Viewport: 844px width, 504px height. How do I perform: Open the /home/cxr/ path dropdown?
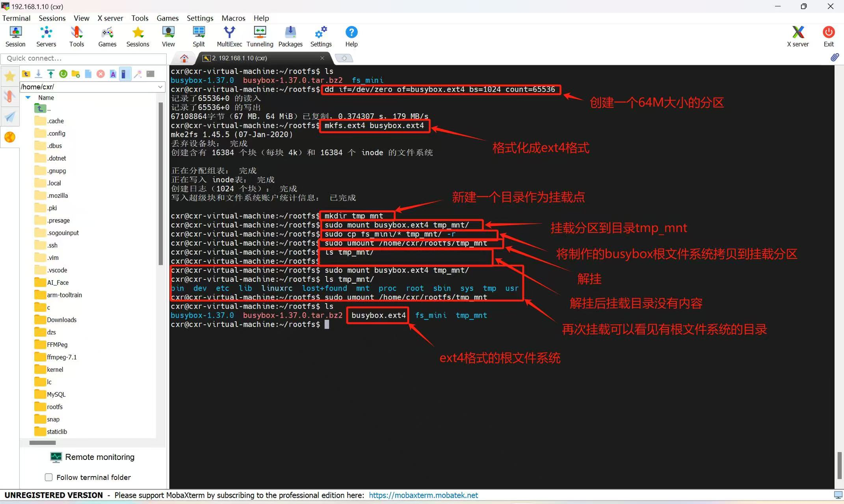coord(160,87)
